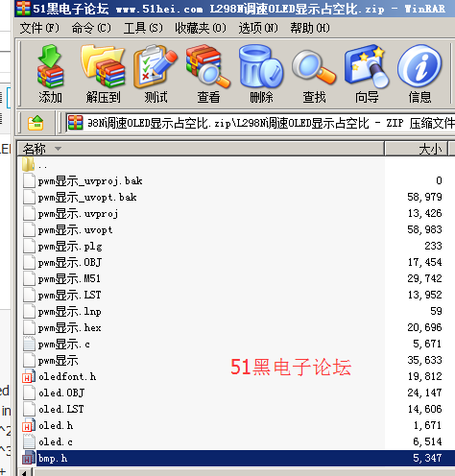Screen dimensions: 455x476
Task: Select the file pwm显示.OBJ
Action: click(x=70, y=262)
